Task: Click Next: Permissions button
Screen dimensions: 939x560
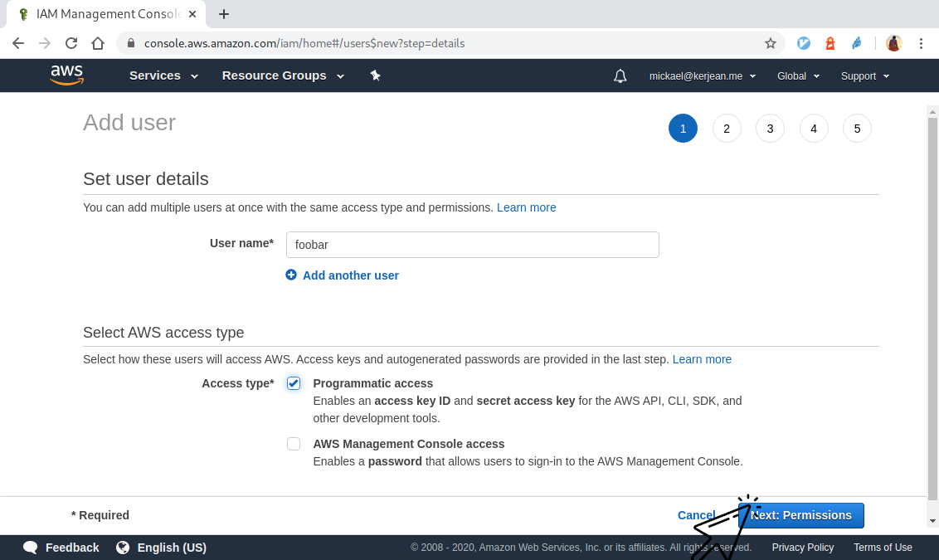Action: tap(800, 515)
